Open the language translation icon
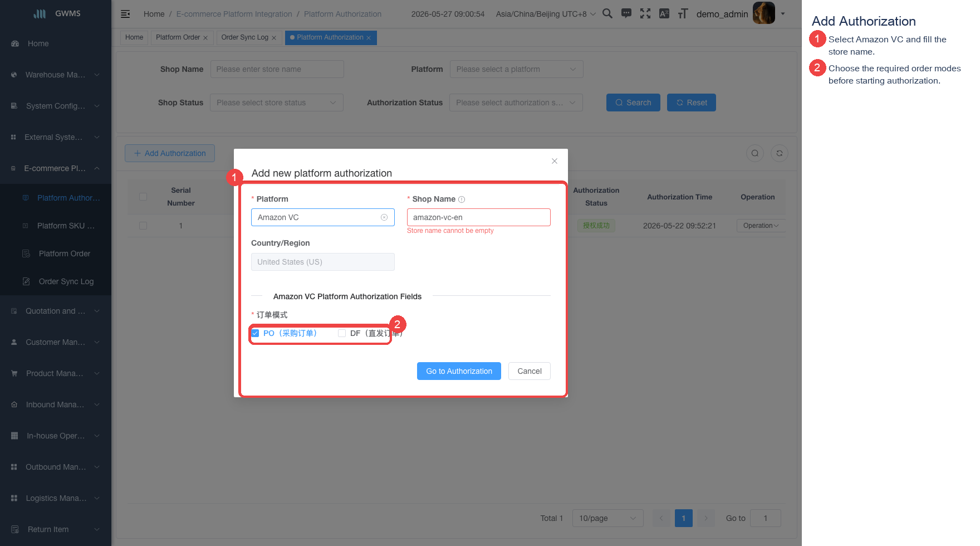Screen dimensions: 980x546 pyautogui.click(x=664, y=13)
